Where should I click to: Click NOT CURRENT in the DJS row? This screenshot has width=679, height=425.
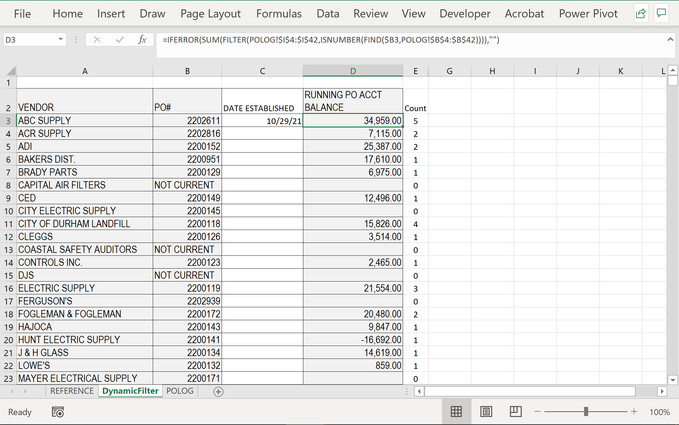187,276
